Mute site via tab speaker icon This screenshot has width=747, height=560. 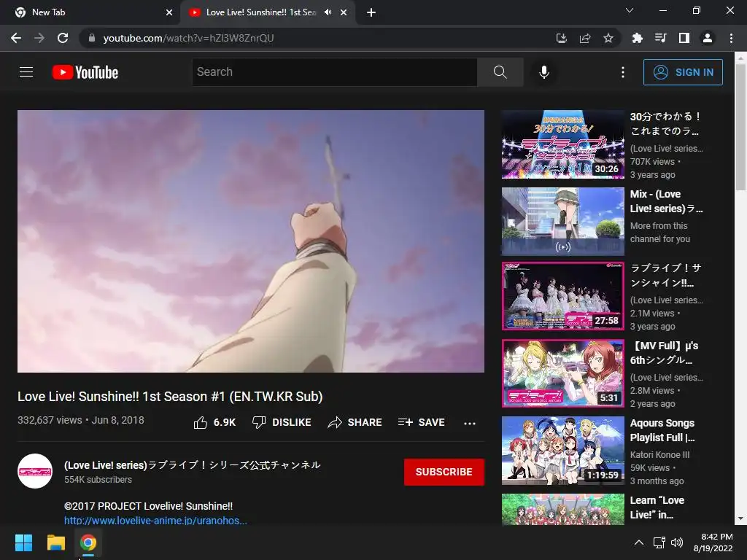(328, 12)
